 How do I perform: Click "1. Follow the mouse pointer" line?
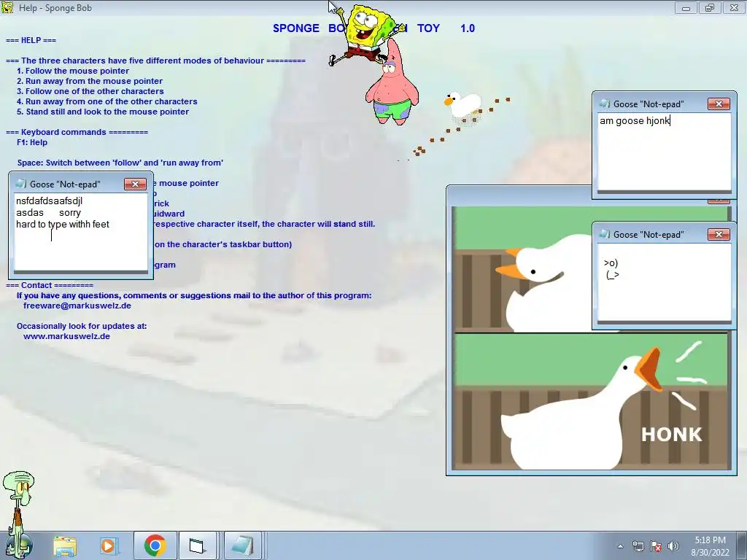pyautogui.click(x=73, y=71)
